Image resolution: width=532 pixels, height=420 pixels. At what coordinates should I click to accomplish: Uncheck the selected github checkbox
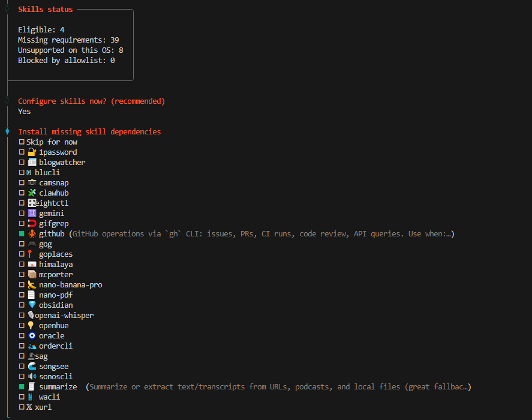pos(22,233)
